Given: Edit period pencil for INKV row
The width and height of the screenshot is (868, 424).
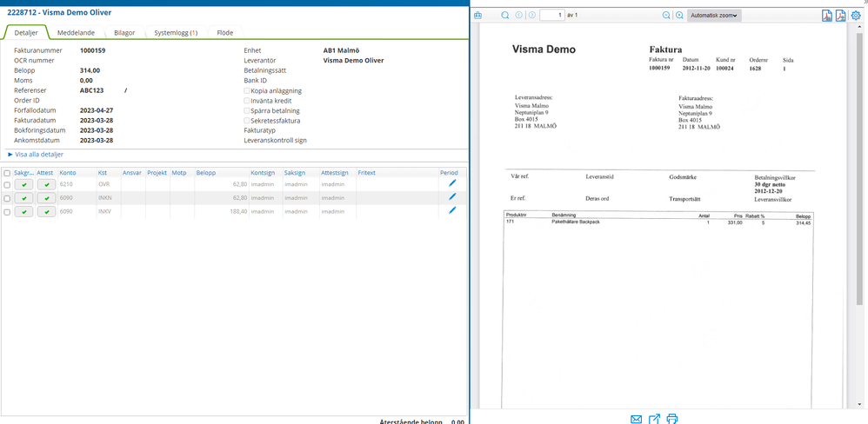Looking at the screenshot, I should pos(452,210).
